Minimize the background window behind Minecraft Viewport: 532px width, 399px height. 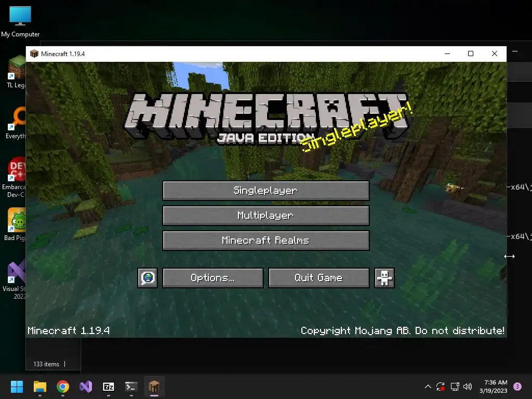[x=515, y=51]
